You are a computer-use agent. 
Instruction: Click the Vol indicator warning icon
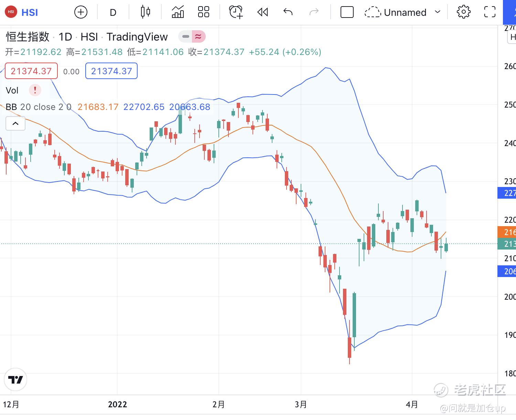coord(35,90)
